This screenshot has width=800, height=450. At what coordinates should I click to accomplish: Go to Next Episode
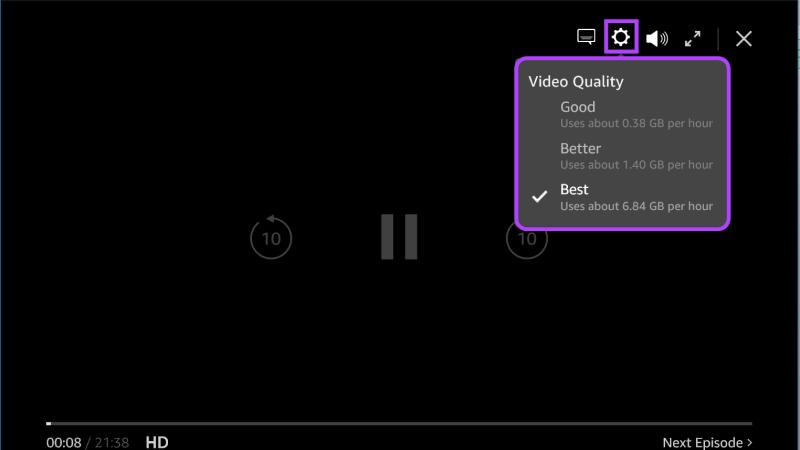coord(702,442)
